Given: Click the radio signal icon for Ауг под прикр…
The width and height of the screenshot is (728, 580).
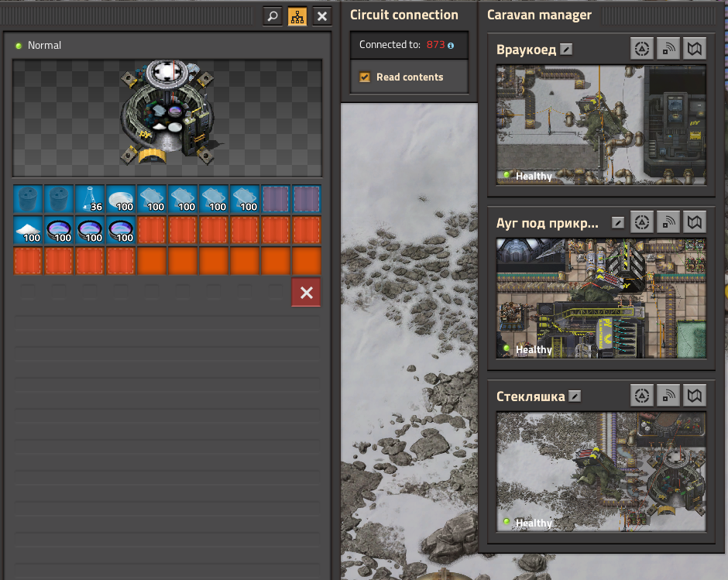Looking at the screenshot, I should [668, 222].
